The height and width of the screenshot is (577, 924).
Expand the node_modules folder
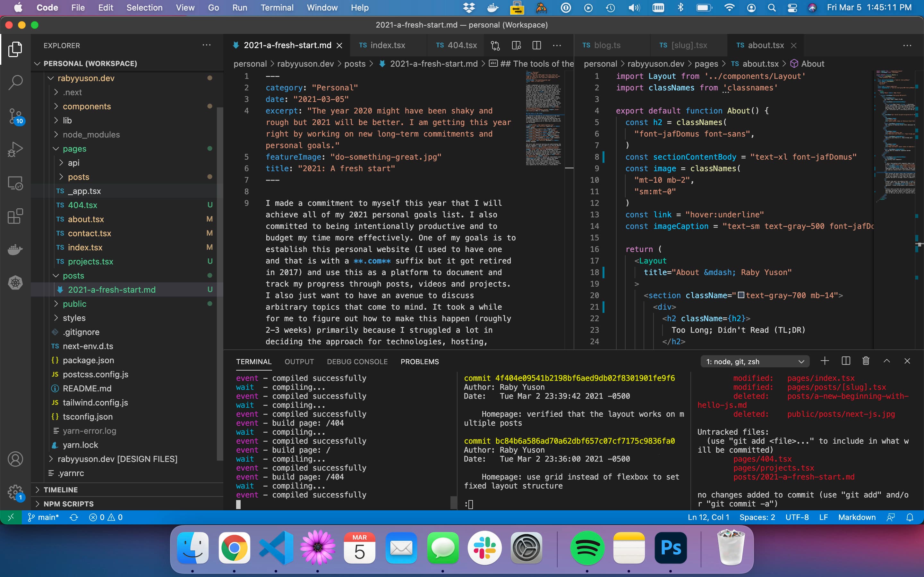[x=91, y=134]
